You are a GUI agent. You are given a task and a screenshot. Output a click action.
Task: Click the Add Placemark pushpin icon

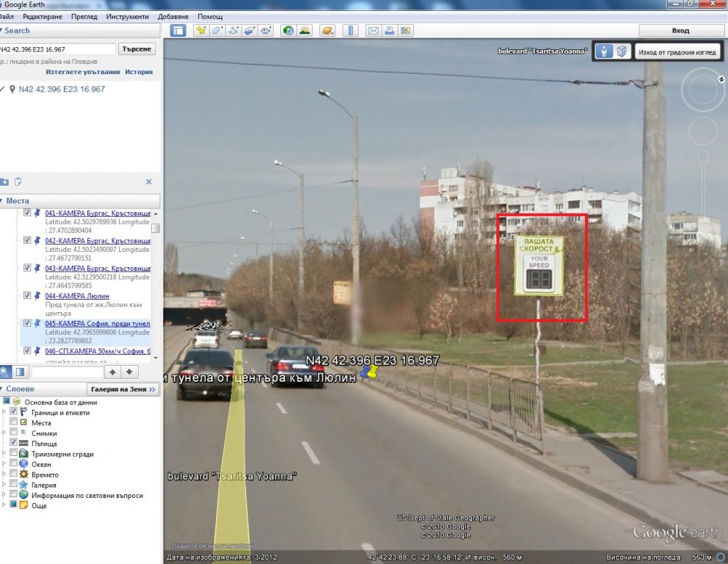pos(200,31)
